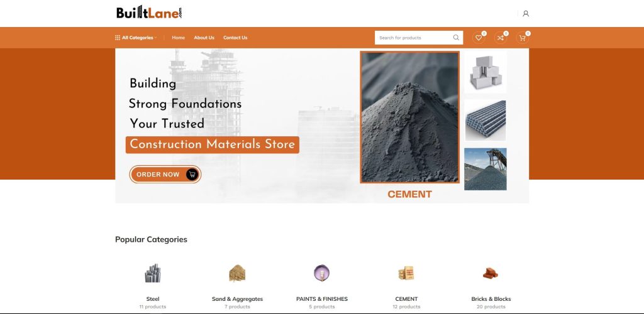Select the steel rods banner thumbnail
Image resolution: width=644 pixels, height=314 pixels.
coord(486,121)
